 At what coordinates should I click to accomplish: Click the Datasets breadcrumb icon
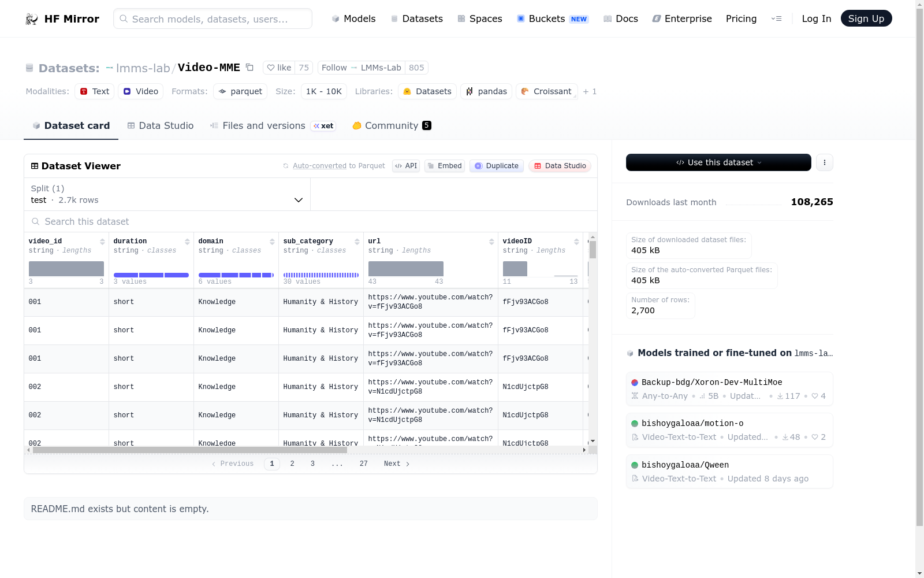(x=29, y=68)
